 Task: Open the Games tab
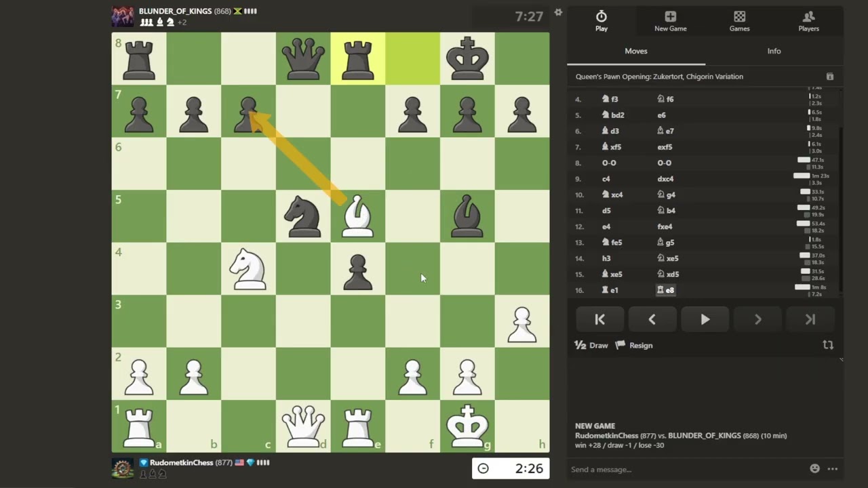coord(739,21)
